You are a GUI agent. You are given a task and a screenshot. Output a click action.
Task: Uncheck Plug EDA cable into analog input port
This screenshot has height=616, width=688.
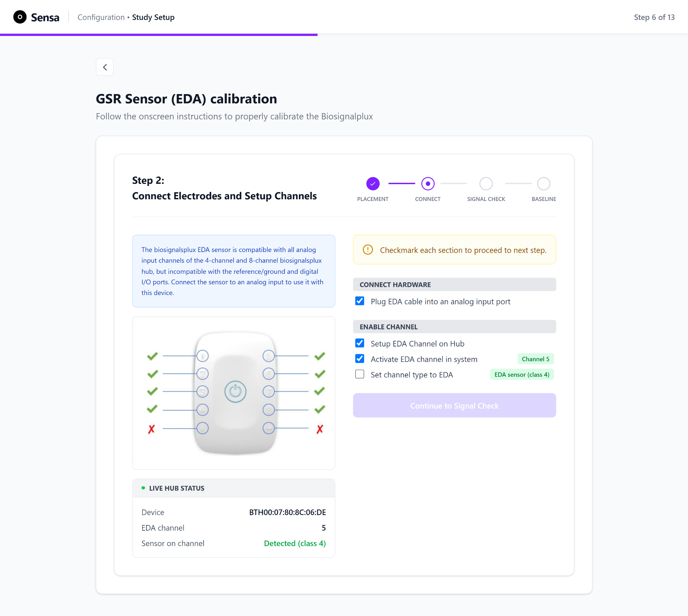click(x=359, y=301)
